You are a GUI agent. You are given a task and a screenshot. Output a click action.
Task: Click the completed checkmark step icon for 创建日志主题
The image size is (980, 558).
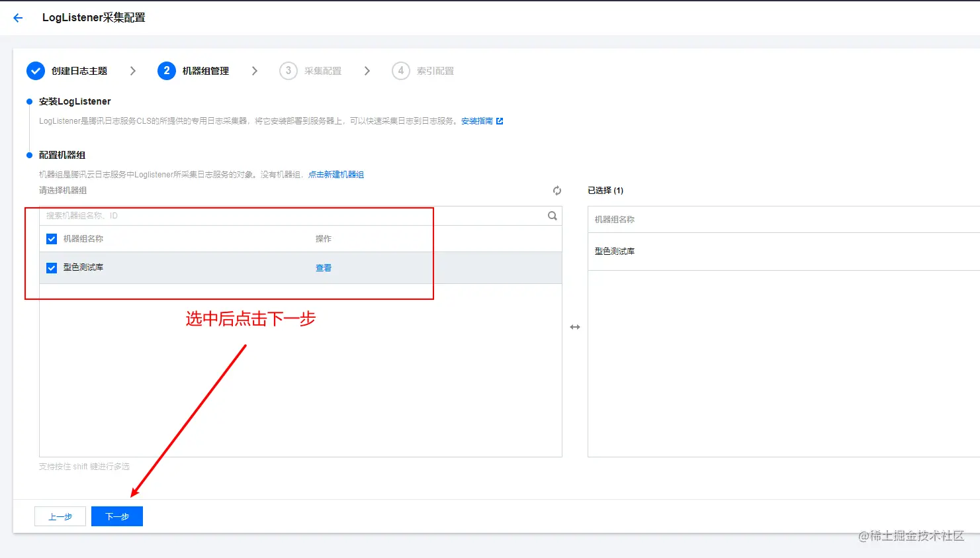click(x=36, y=71)
